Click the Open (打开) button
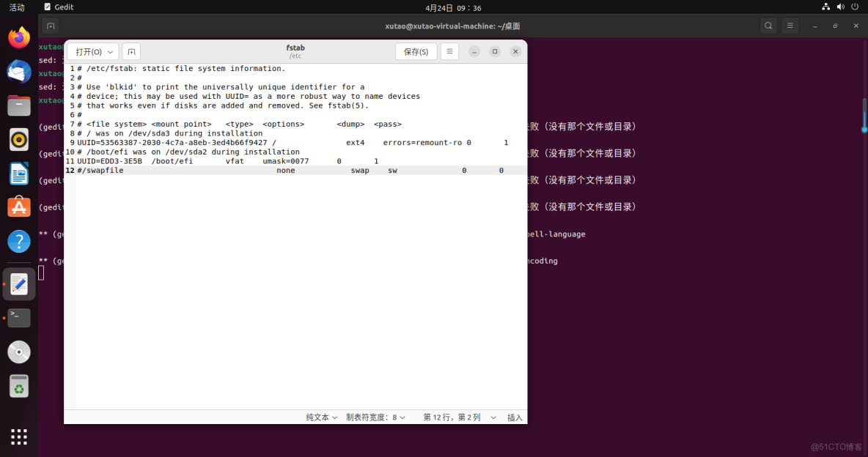868x457 pixels. [88, 51]
